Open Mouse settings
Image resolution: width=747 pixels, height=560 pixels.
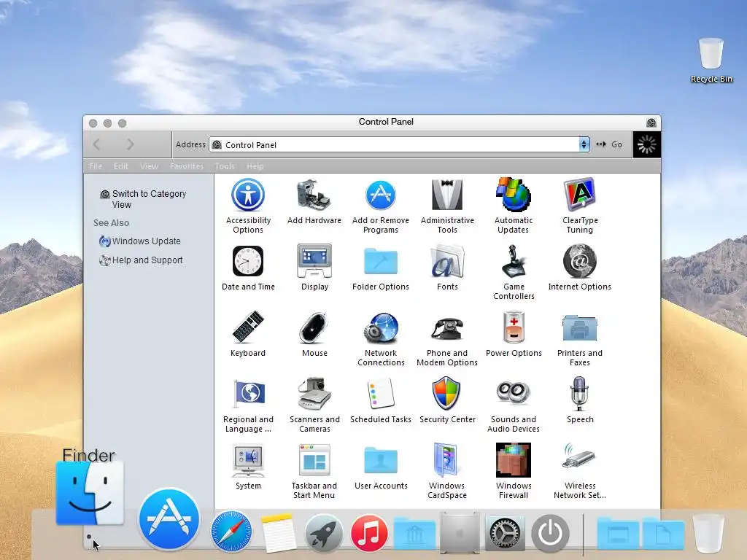[314, 333]
